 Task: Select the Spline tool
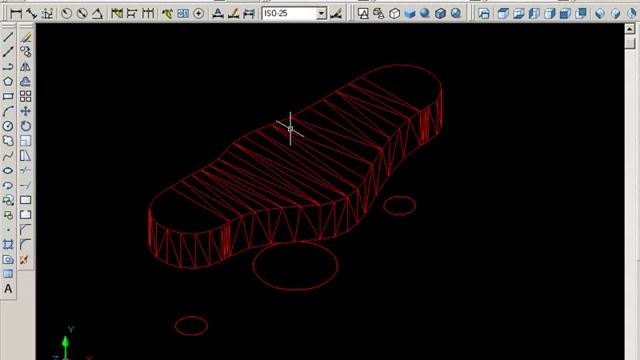click(8, 156)
